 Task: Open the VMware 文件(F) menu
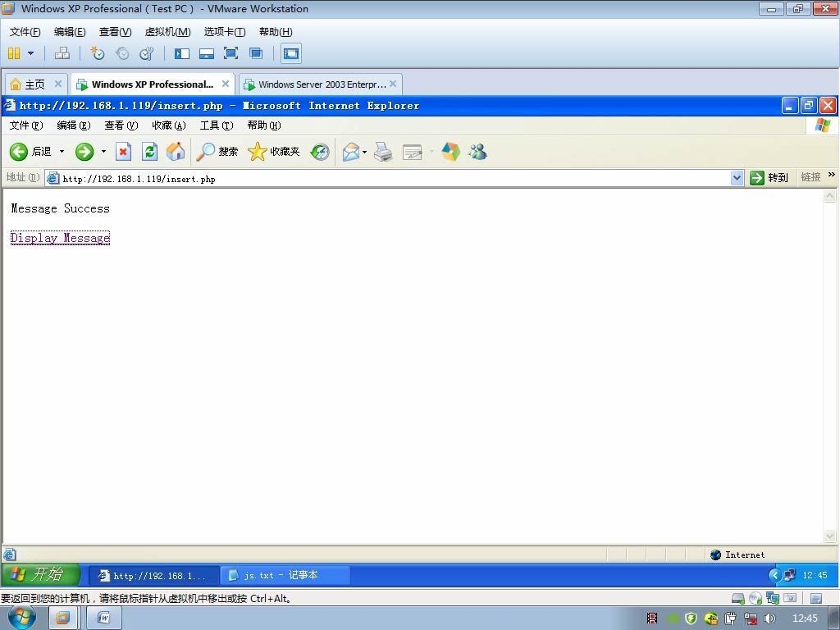tap(25, 32)
